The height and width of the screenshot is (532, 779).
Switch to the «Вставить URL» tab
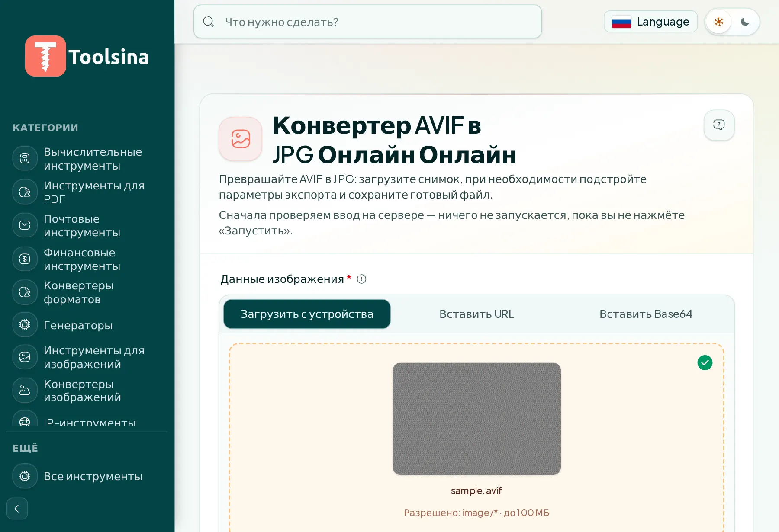(x=476, y=314)
